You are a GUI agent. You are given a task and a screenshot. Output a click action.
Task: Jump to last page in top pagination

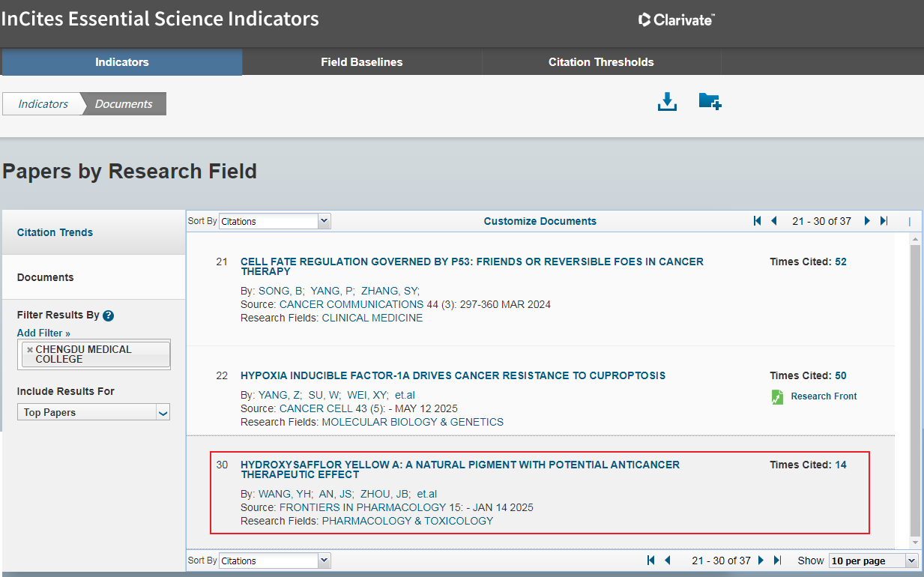point(884,221)
